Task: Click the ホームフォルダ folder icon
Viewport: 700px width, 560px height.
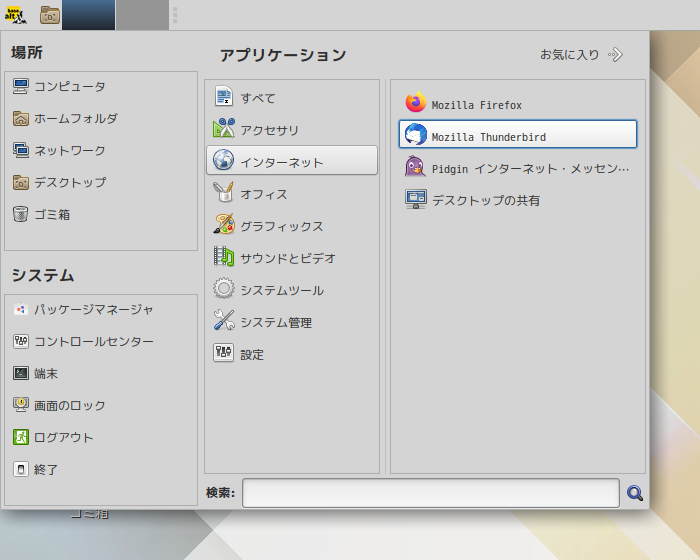Action: tap(21, 118)
